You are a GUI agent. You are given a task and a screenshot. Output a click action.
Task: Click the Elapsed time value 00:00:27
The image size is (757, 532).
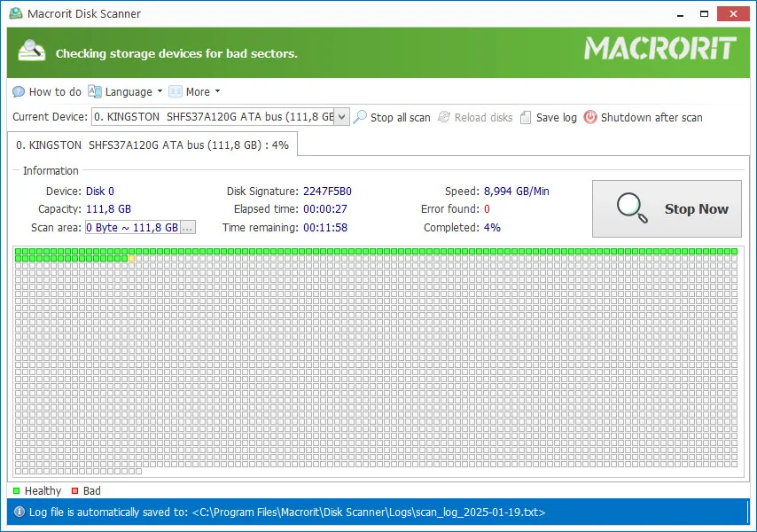tap(325, 209)
